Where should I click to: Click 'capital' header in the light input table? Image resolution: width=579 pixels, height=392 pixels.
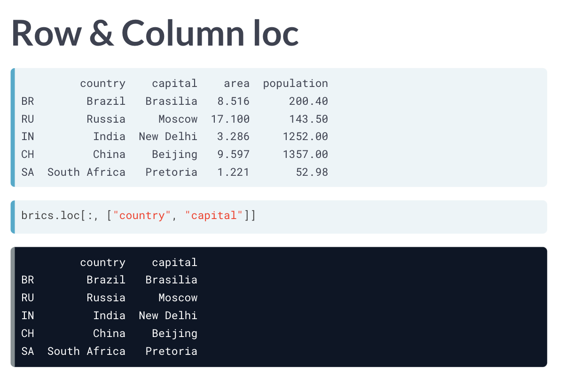[175, 84]
